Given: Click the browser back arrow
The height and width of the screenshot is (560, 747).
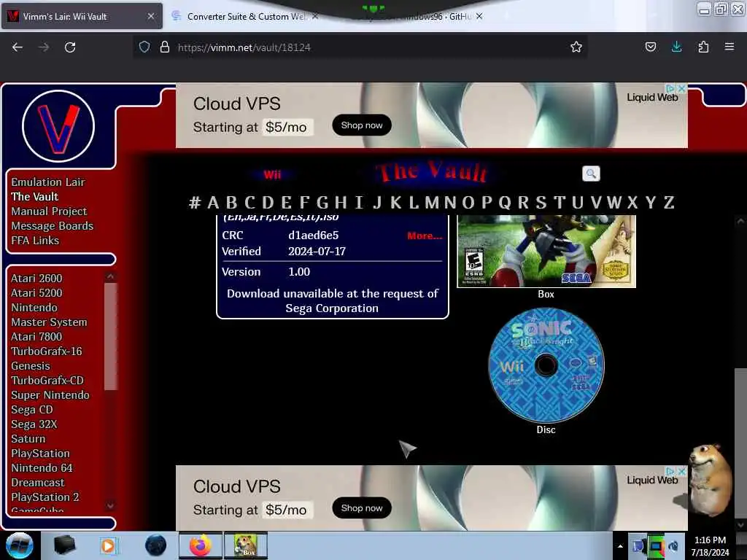Looking at the screenshot, I should (x=18, y=47).
